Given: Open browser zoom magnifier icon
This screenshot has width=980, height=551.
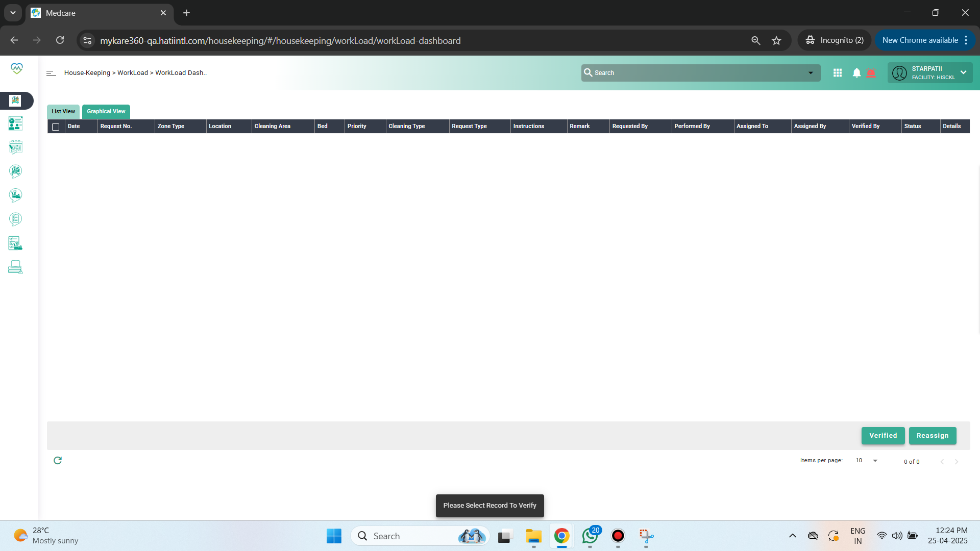Looking at the screenshot, I should [x=756, y=40].
